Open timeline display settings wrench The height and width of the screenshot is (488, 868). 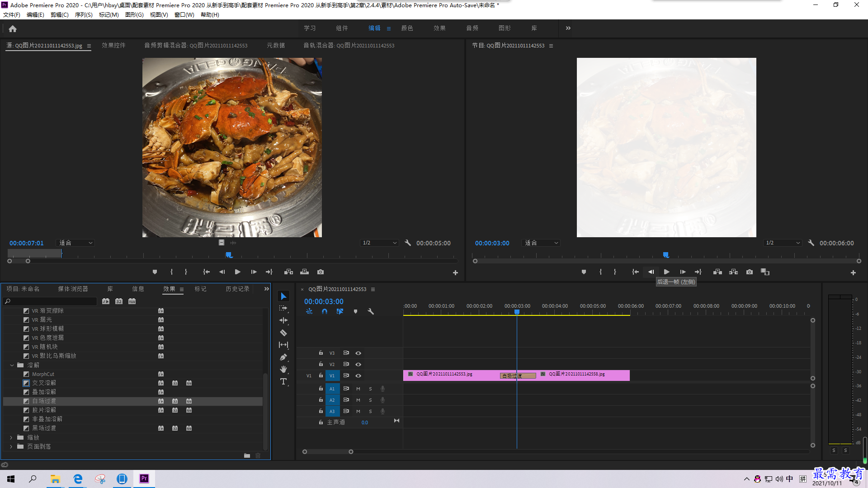(371, 311)
